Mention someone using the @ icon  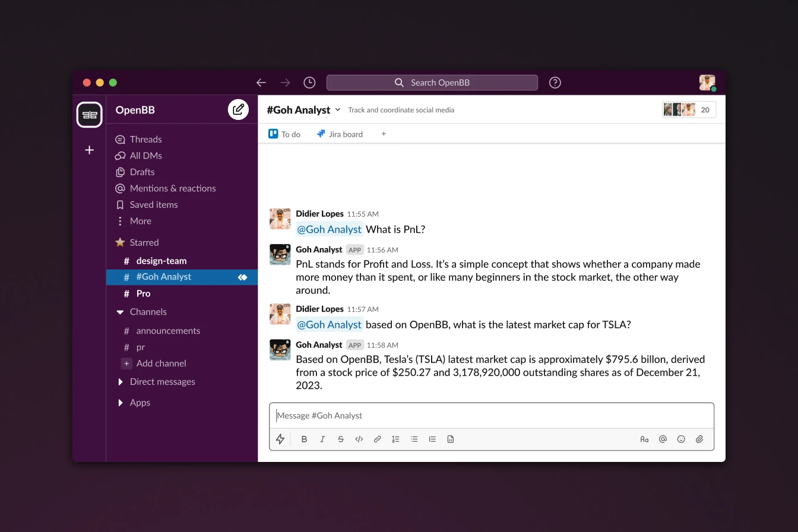pos(663,439)
